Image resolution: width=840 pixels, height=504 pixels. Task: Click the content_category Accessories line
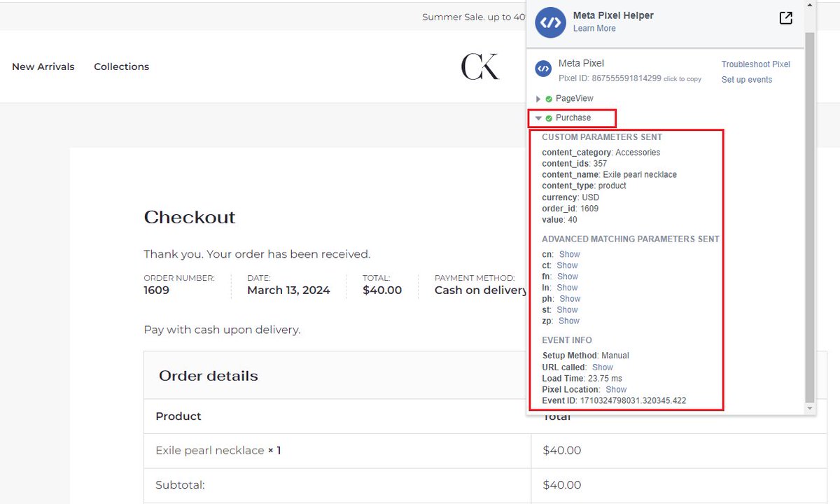point(601,153)
